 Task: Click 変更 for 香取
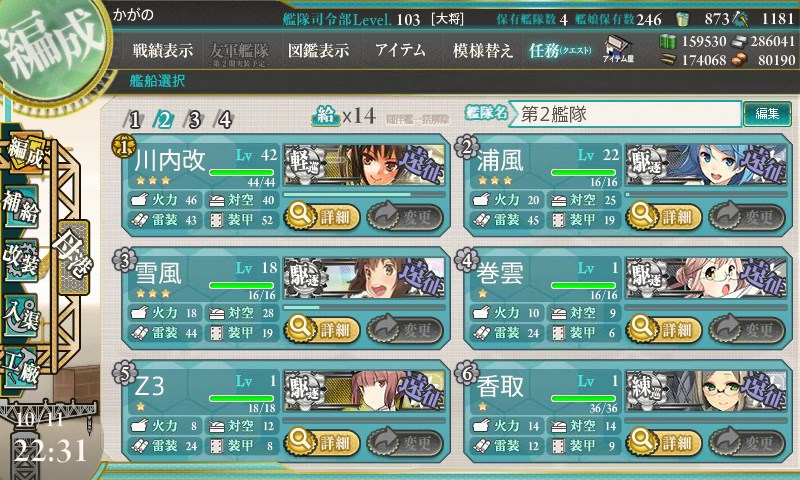746,442
